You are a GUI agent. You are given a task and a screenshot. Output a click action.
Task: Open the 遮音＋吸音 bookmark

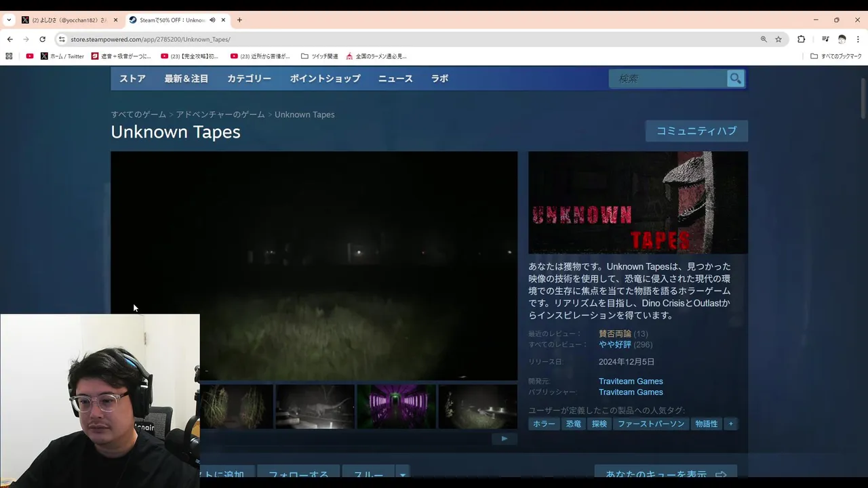click(121, 56)
